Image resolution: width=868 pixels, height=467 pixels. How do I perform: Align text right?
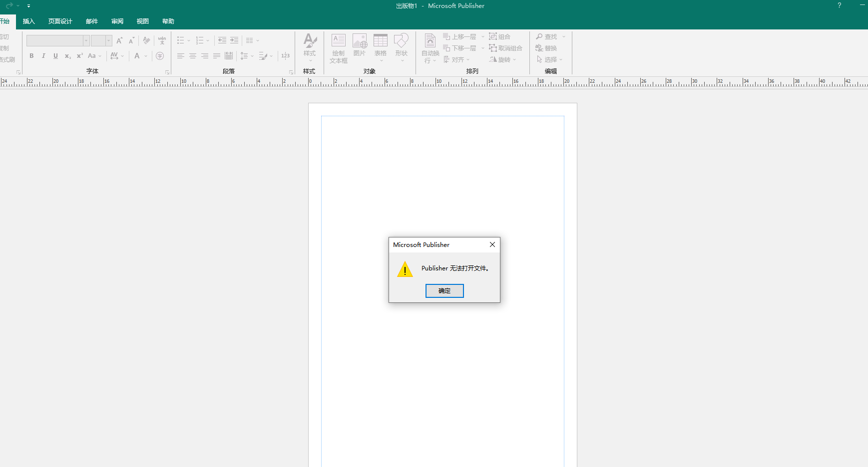tap(205, 56)
